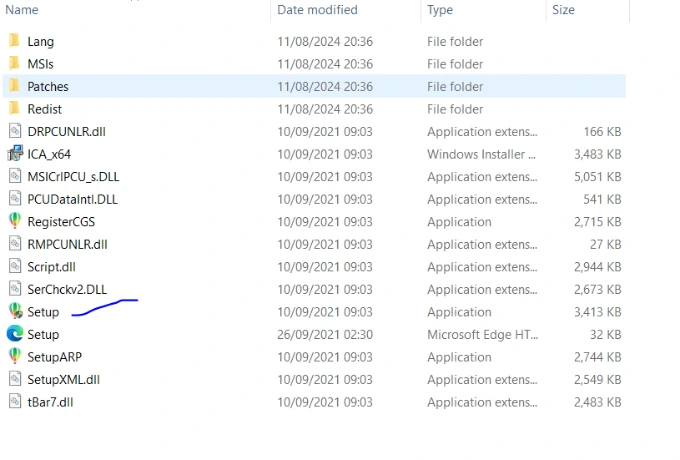Click the 5,051 KB size cell
The image size is (680, 460).
(598, 177)
